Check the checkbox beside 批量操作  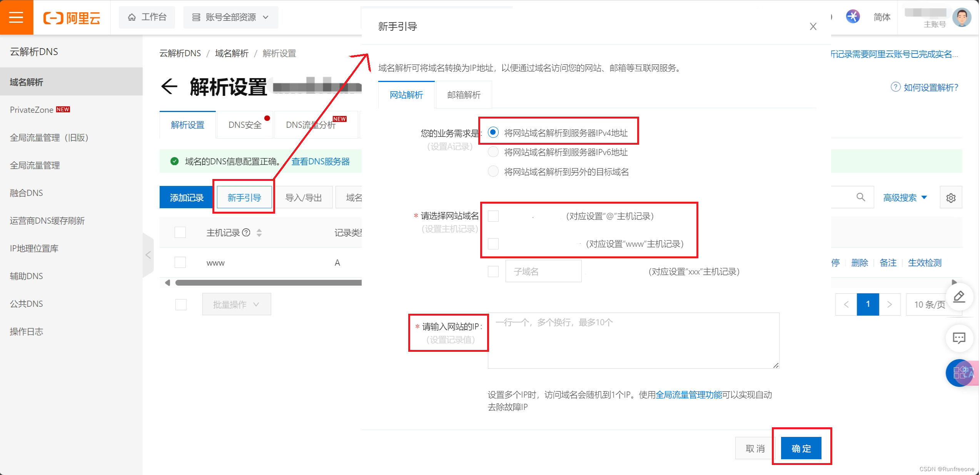[x=181, y=304]
